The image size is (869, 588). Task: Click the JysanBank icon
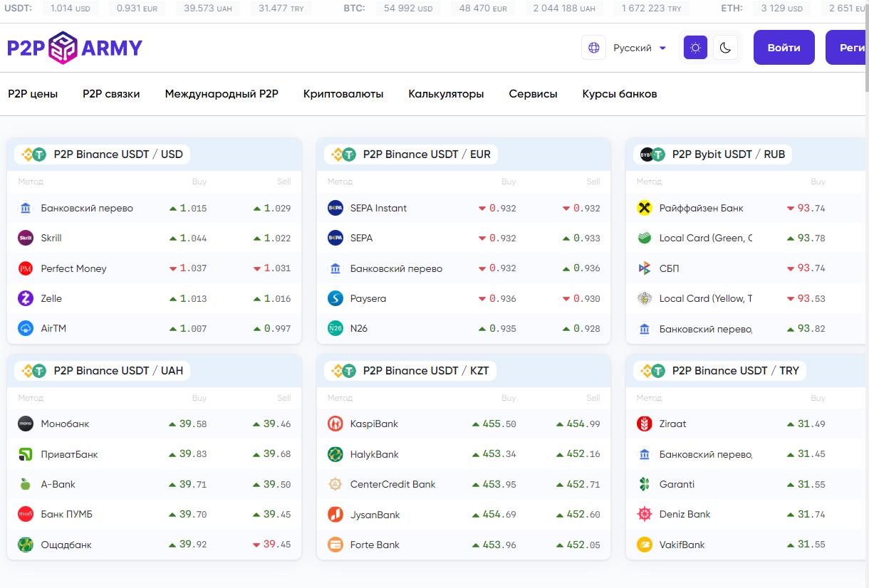[x=335, y=514]
